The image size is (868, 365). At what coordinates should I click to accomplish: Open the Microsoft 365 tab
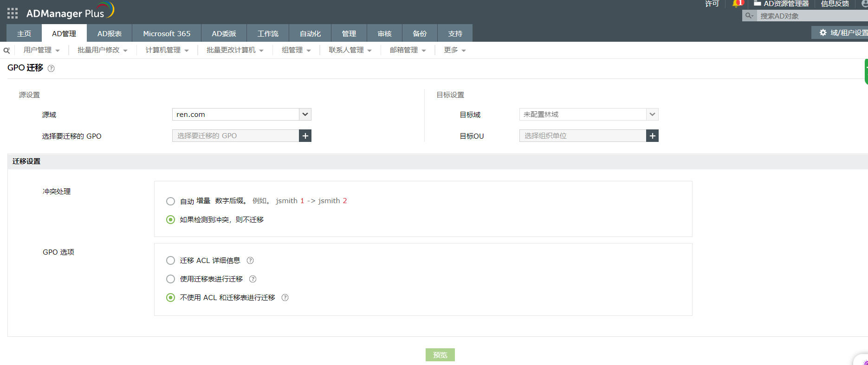pos(167,33)
